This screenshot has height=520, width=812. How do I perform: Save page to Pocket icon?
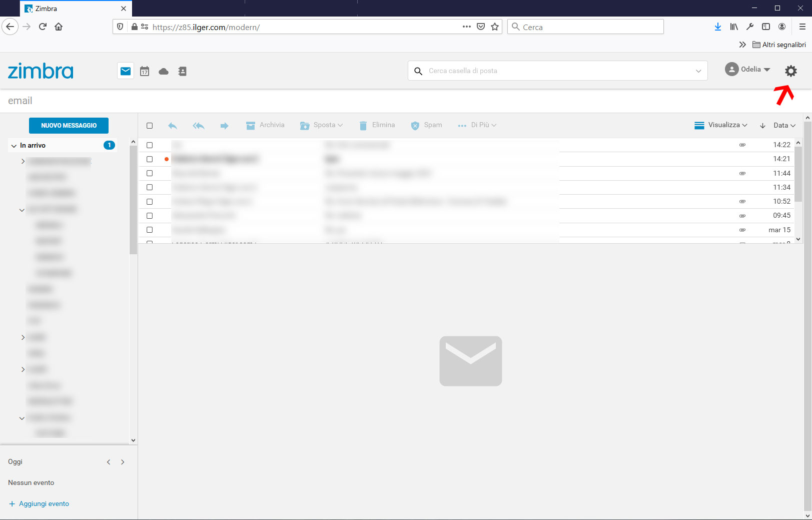pyautogui.click(x=481, y=27)
